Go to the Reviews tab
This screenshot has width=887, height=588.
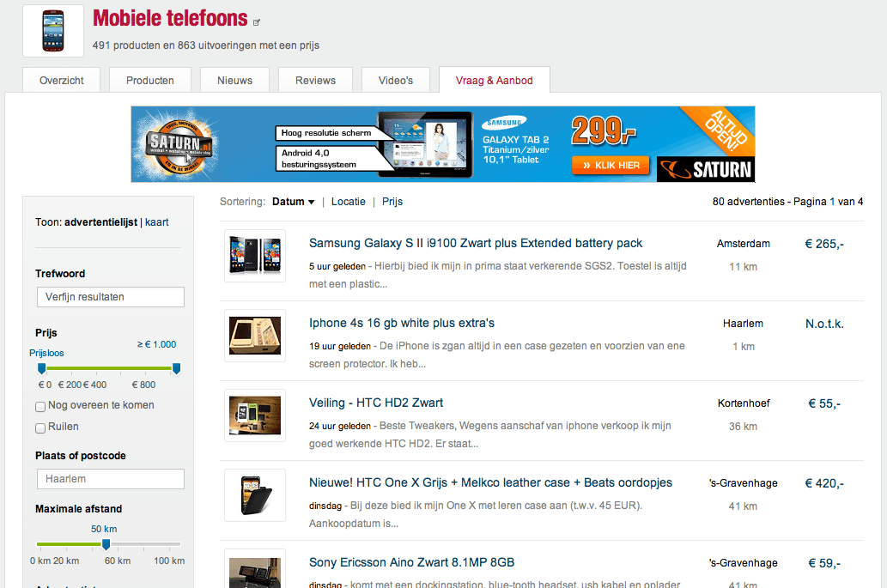point(316,81)
